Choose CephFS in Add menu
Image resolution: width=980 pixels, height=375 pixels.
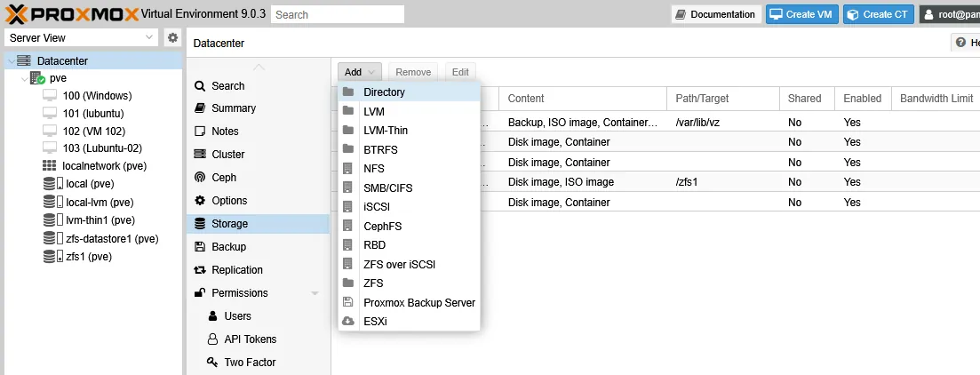click(x=409, y=227)
